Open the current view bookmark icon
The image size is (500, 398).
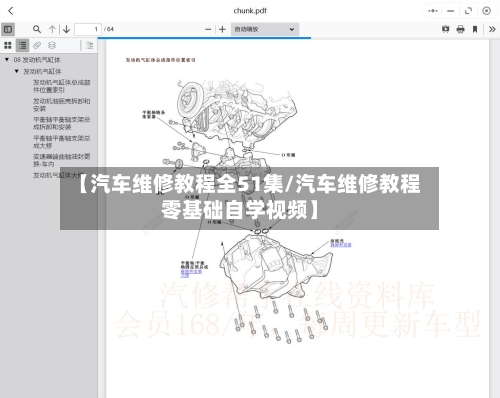pos(475,29)
